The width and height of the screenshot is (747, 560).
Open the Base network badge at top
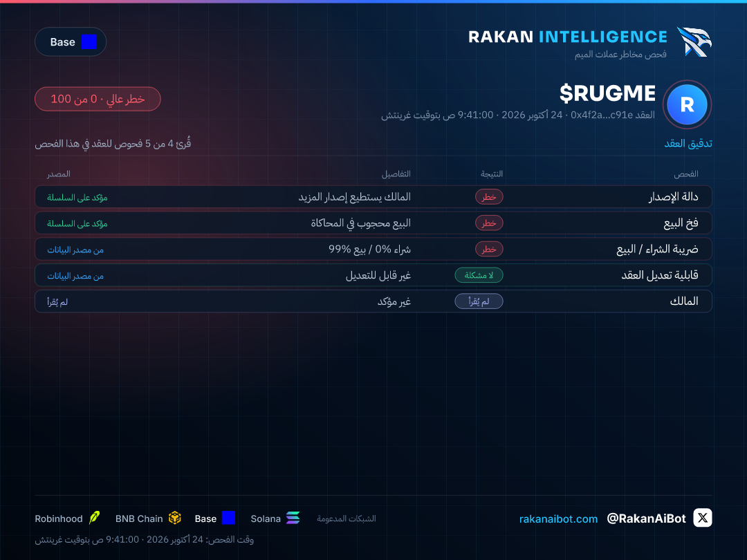(71, 42)
